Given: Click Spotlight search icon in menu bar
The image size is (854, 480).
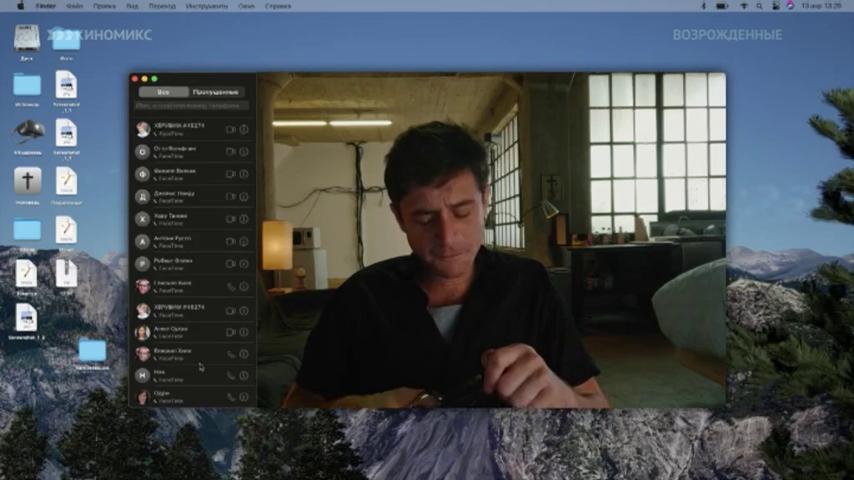Looking at the screenshot, I should click(759, 6).
